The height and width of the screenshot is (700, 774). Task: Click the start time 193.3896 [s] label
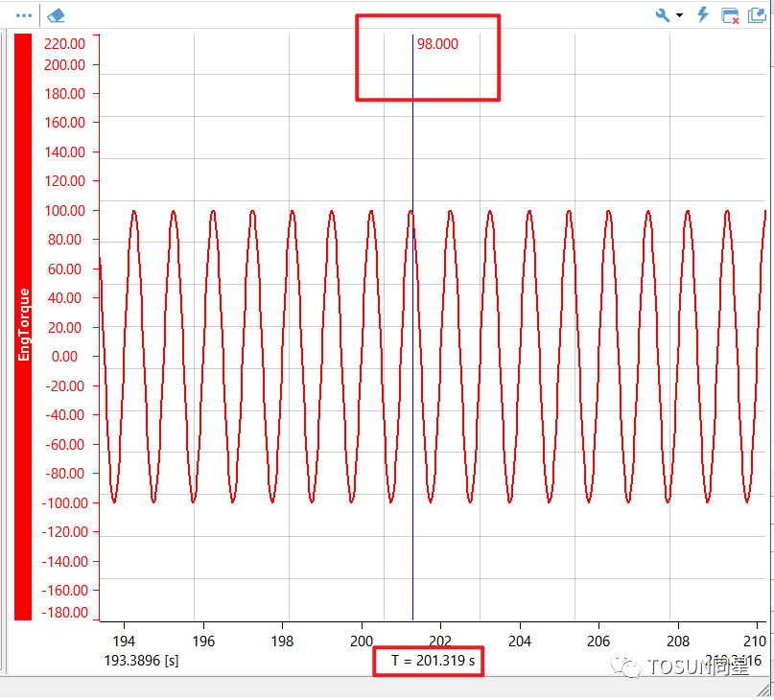point(142,661)
